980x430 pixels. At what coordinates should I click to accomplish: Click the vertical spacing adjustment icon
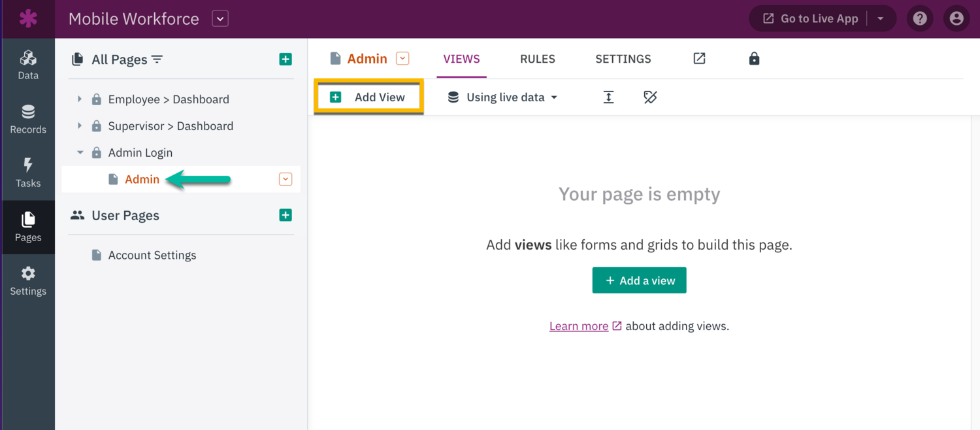coord(608,97)
